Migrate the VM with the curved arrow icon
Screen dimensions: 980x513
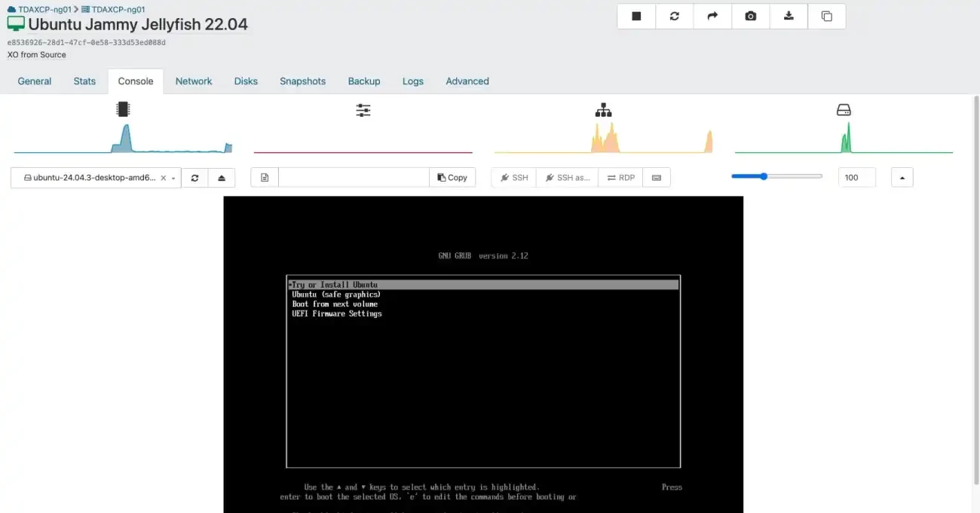(x=712, y=16)
